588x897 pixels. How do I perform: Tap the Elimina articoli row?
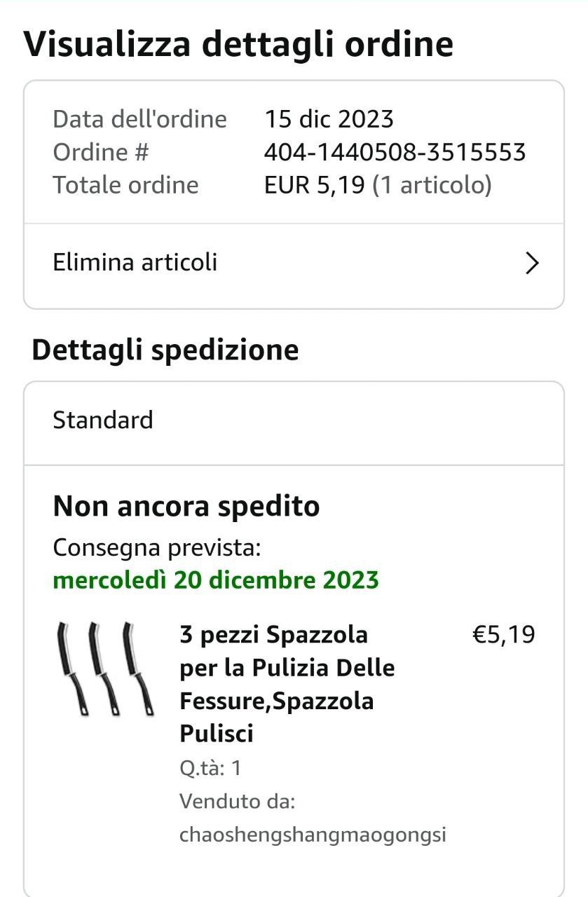280,263
